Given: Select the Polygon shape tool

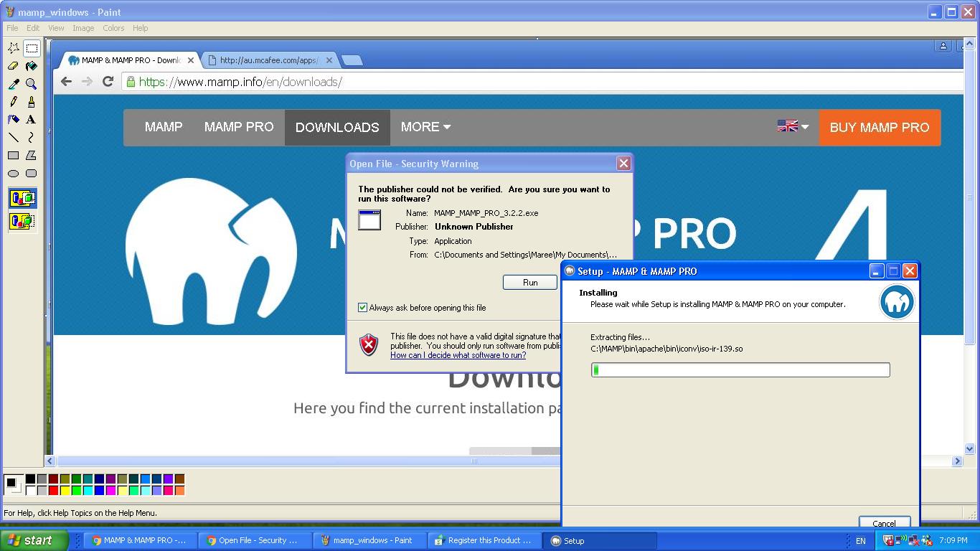Looking at the screenshot, I should (x=32, y=156).
